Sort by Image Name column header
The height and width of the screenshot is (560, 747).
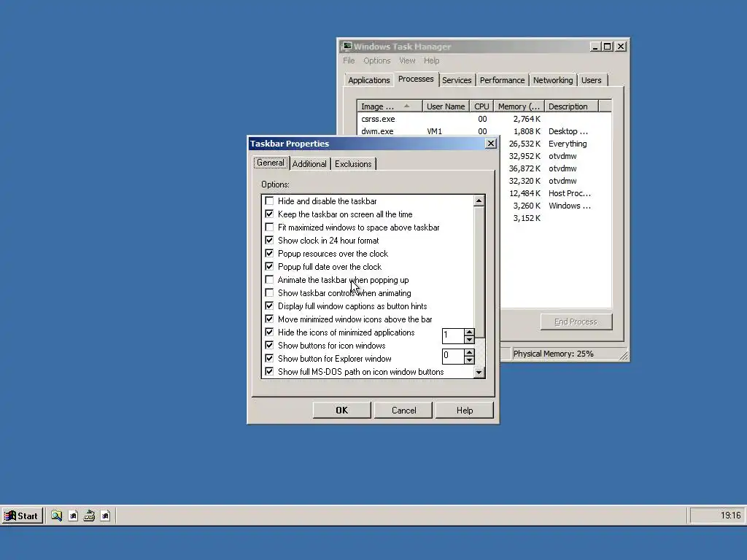click(390, 106)
